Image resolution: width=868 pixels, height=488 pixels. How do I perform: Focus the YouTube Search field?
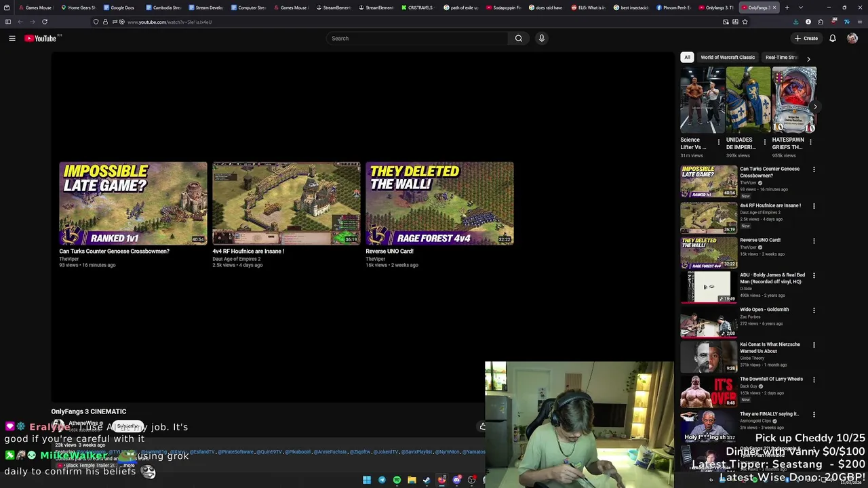[417, 39]
